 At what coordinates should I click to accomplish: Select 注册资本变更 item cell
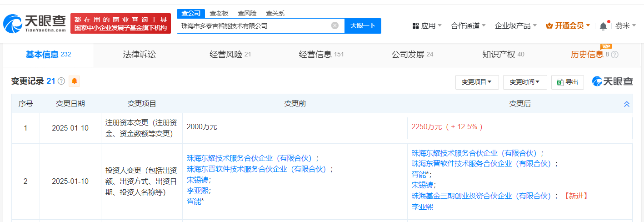(142, 128)
